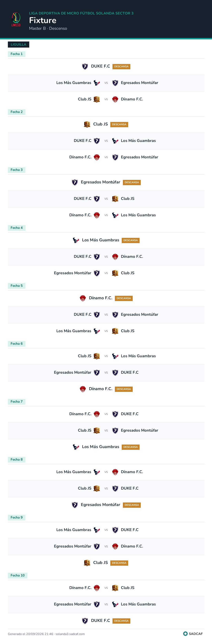Select the LIGUILLA stage label

click(x=18, y=44)
